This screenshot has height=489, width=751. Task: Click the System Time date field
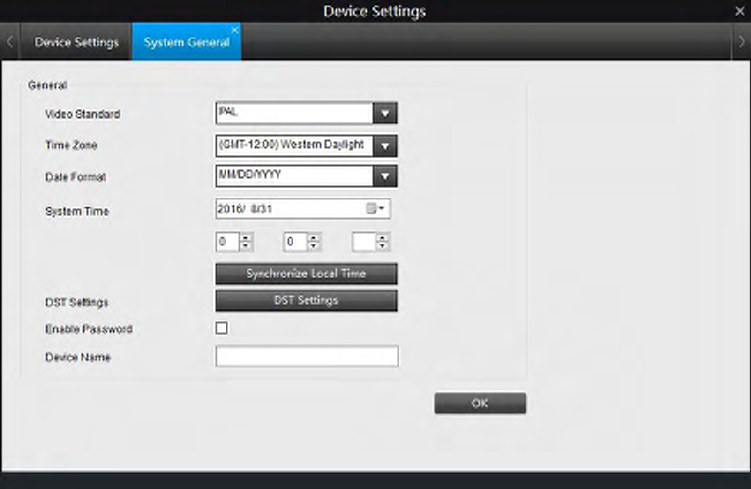303,209
